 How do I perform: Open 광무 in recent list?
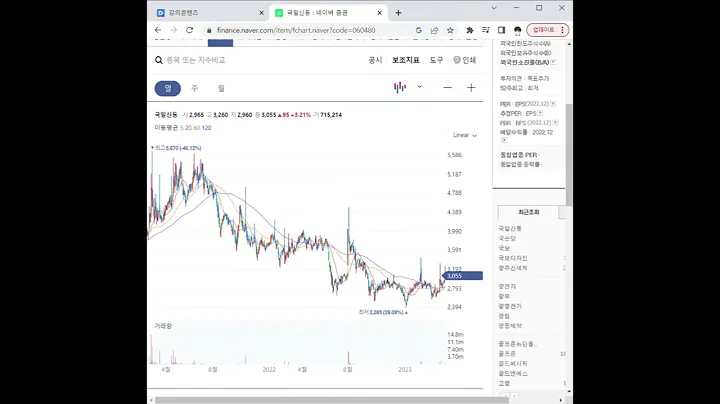pyautogui.click(x=504, y=296)
